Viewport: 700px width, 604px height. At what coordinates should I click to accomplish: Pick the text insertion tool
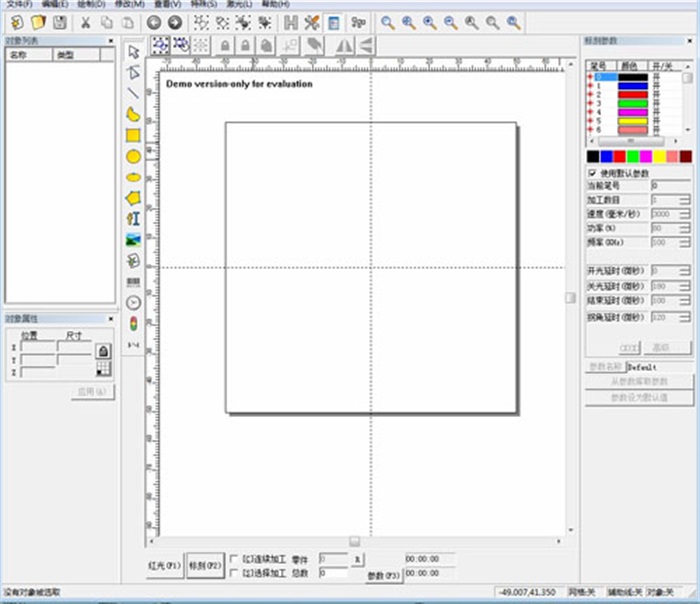(x=133, y=218)
